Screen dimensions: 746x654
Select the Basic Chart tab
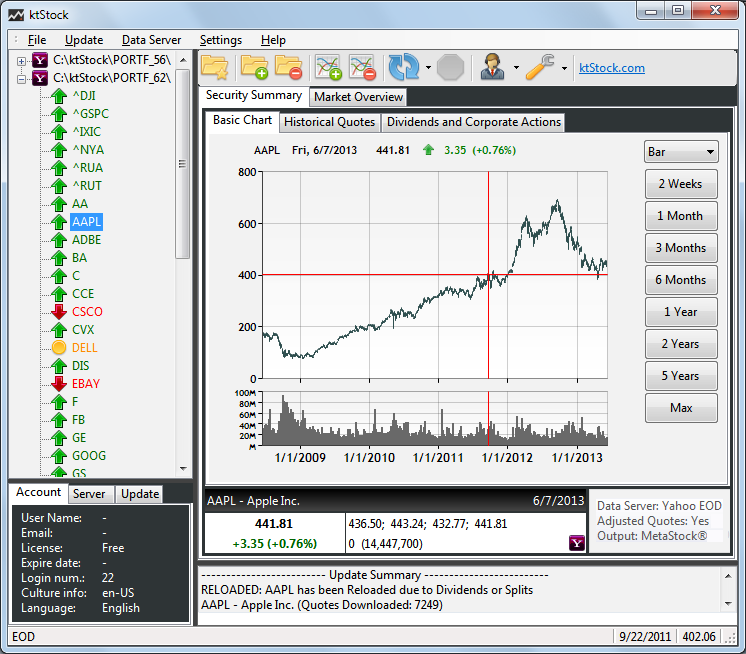(x=242, y=120)
